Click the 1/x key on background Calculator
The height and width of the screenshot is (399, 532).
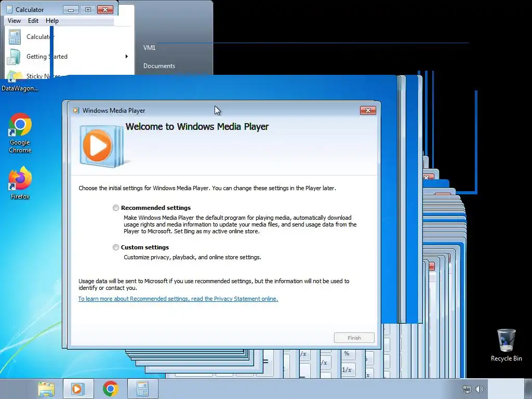(347, 370)
